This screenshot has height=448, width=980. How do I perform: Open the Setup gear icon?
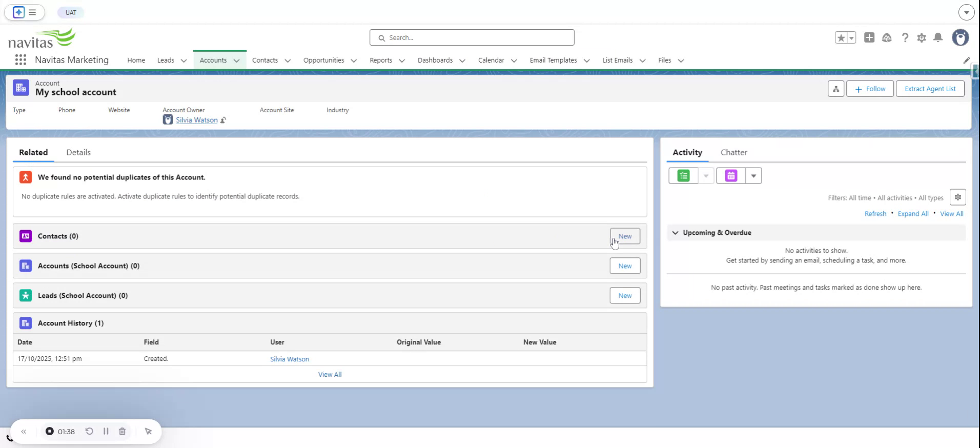(922, 37)
